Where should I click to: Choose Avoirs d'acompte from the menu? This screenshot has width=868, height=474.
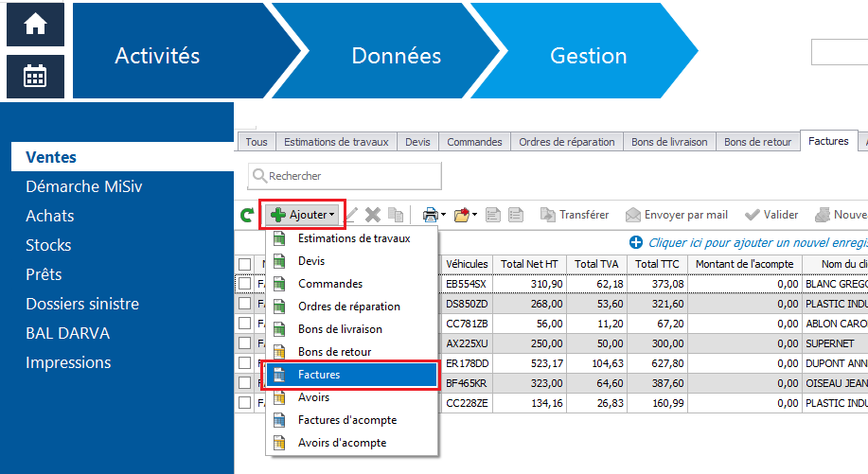[x=342, y=443]
